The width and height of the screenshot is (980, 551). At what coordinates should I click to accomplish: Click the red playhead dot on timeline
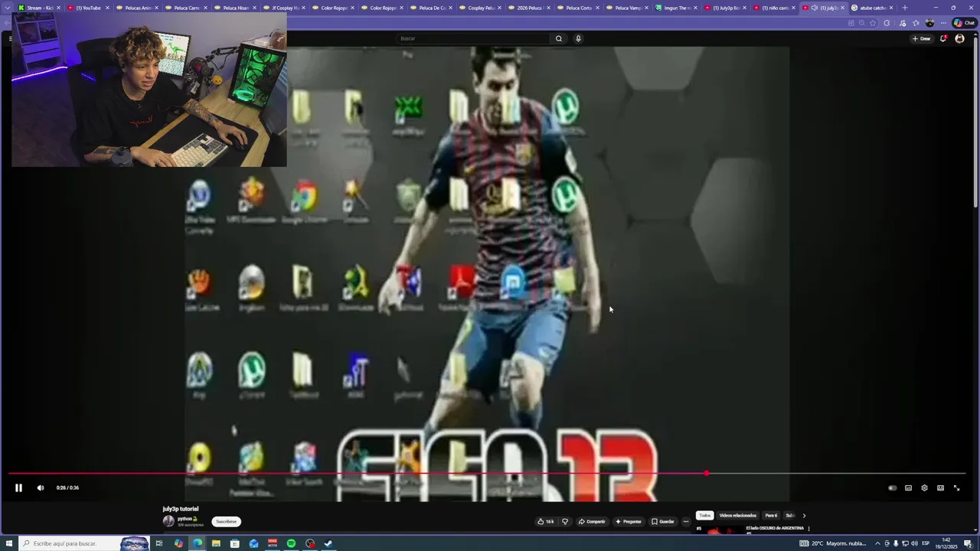pyautogui.click(x=707, y=474)
